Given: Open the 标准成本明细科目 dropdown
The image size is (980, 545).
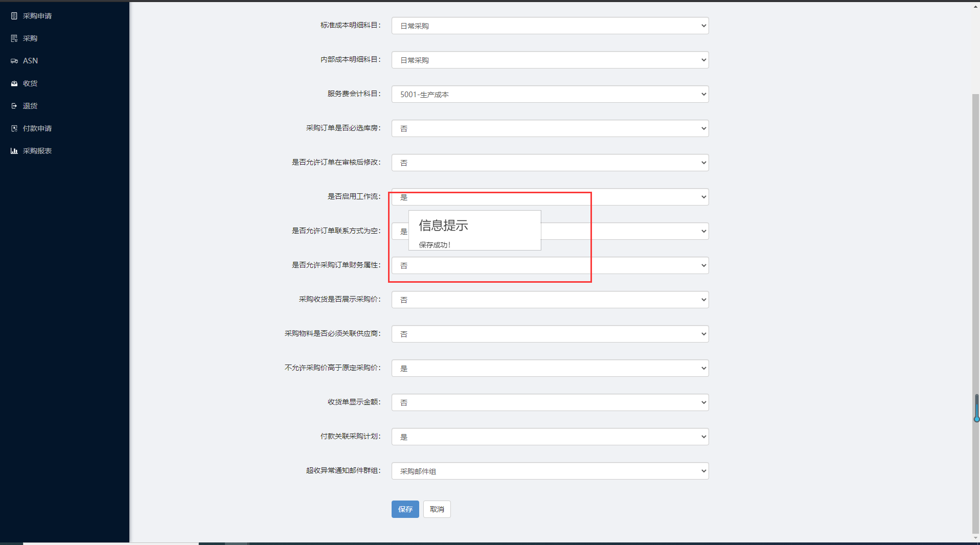Looking at the screenshot, I should click(550, 26).
